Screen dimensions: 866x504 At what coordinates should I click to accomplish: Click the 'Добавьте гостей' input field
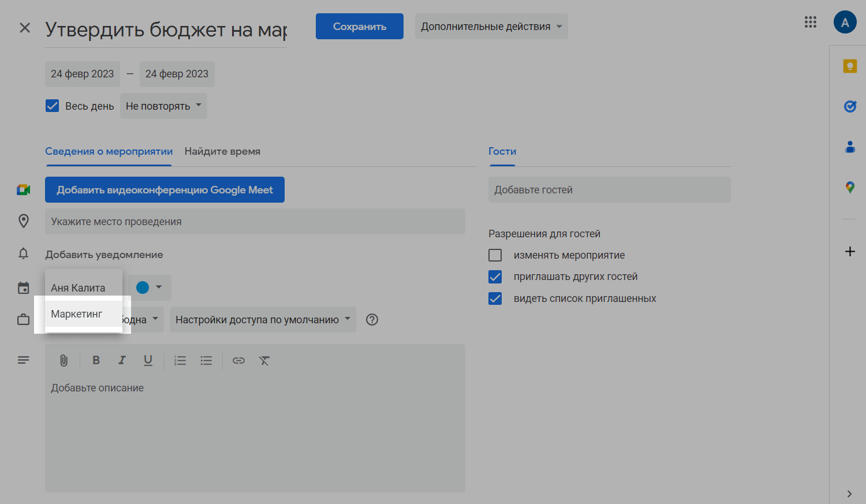click(x=609, y=190)
